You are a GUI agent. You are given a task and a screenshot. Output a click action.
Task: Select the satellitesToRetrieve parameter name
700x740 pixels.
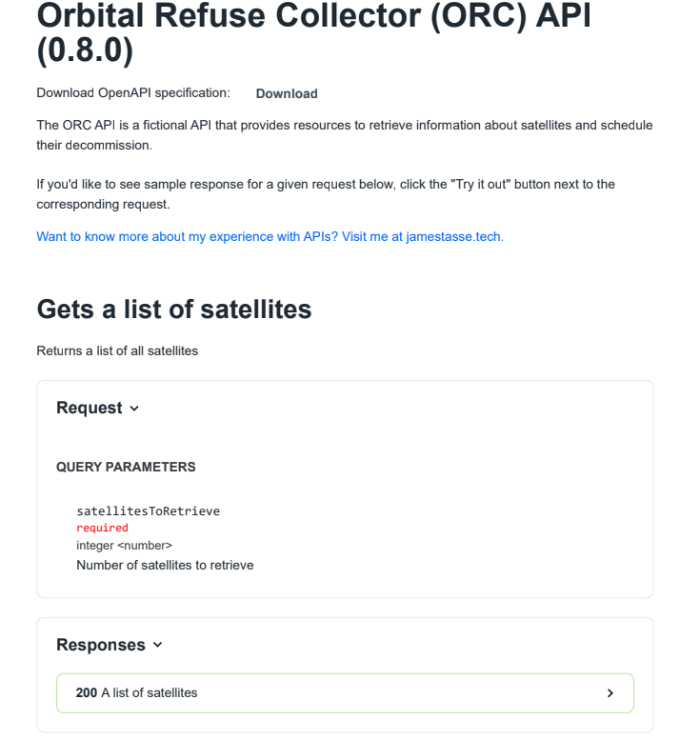149,511
